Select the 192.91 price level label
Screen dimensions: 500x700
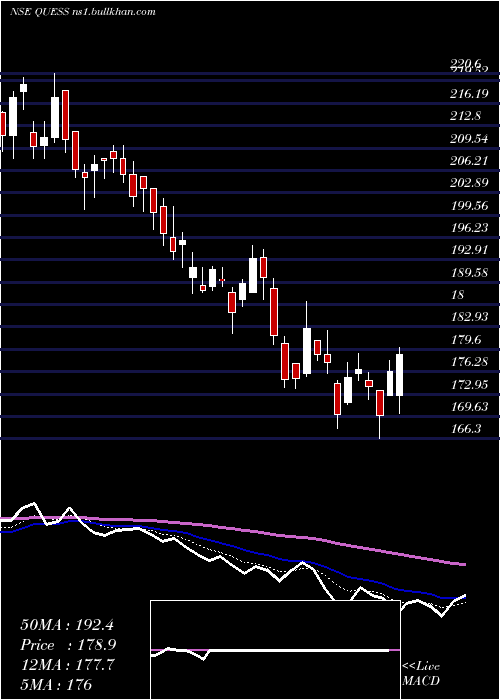(x=469, y=250)
